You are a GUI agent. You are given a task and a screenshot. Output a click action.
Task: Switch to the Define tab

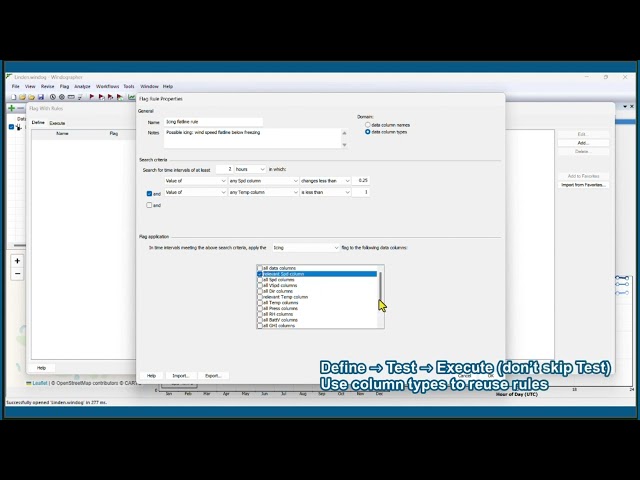(x=38, y=122)
